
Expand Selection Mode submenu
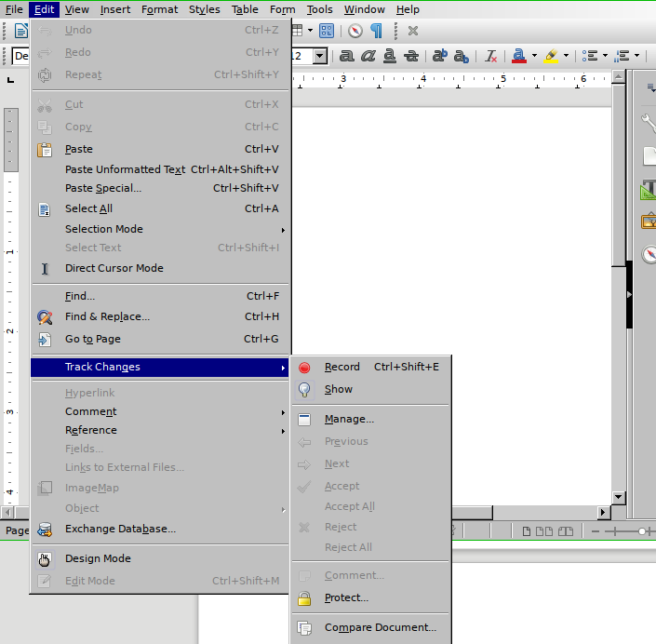pos(160,229)
